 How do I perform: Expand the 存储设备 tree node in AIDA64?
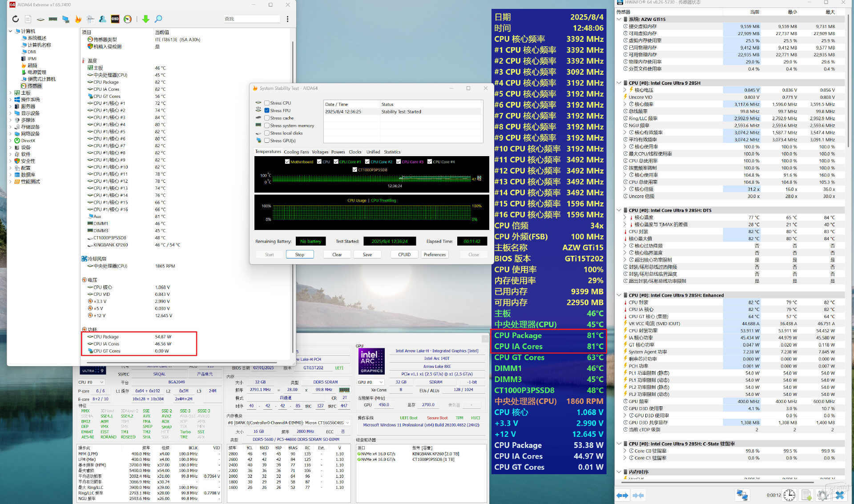coord(11,127)
